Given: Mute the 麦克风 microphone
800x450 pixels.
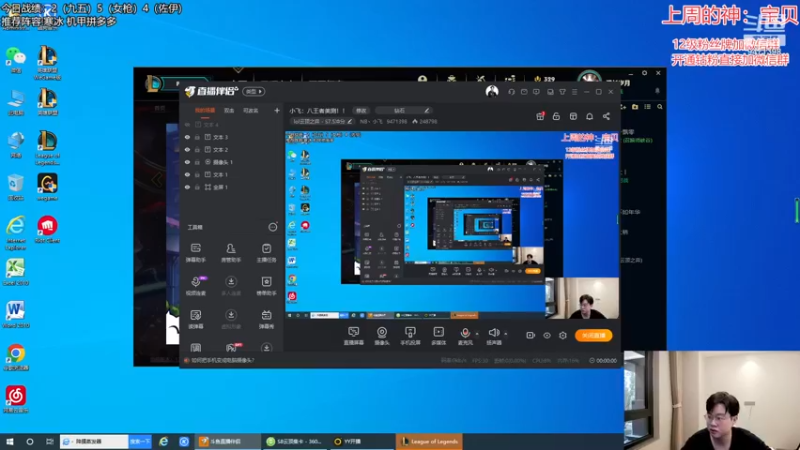Looking at the screenshot, I should tap(465, 336).
